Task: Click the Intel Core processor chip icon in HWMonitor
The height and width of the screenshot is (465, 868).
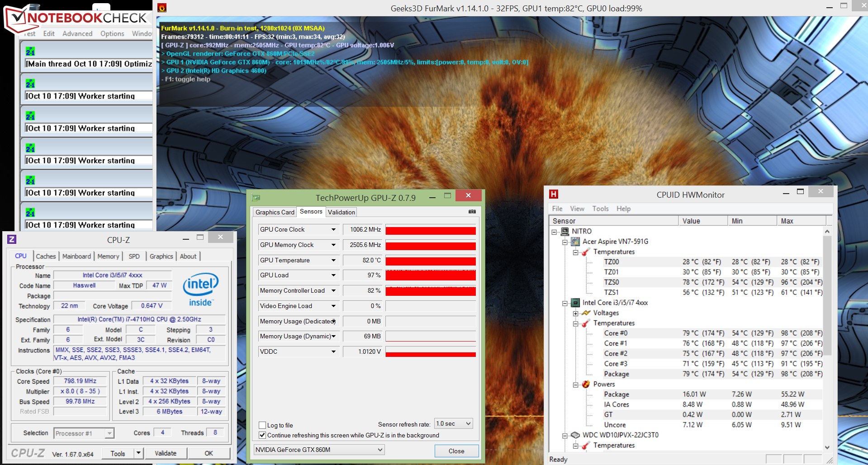Action: point(575,303)
